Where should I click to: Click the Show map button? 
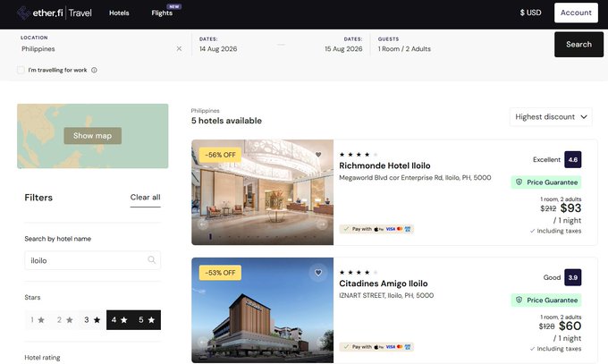[x=93, y=136]
